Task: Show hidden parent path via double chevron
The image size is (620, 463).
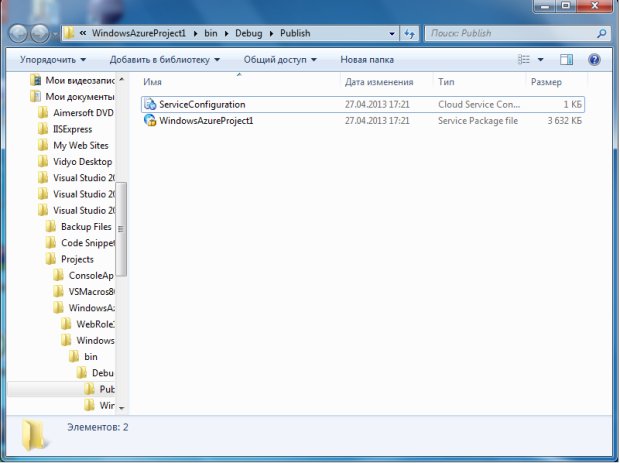Action: [x=83, y=33]
